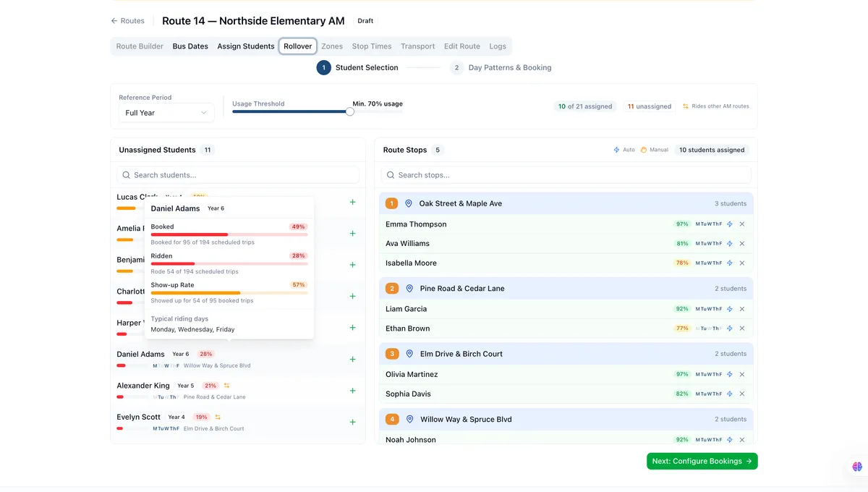The width and height of the screenshot is (868, 492).
Task: Click Evelyn Scott's other-routes swap icon
Action: [x=218, y=417]
